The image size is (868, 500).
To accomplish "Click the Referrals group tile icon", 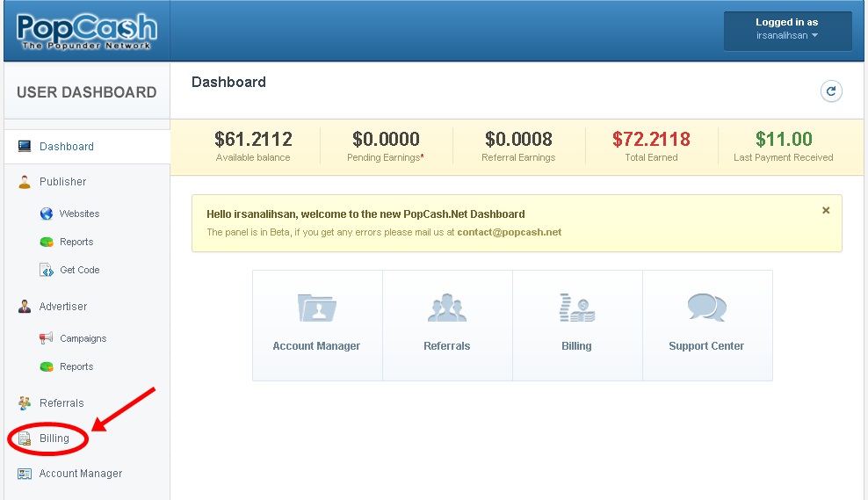I will click(x=446, y=308).
